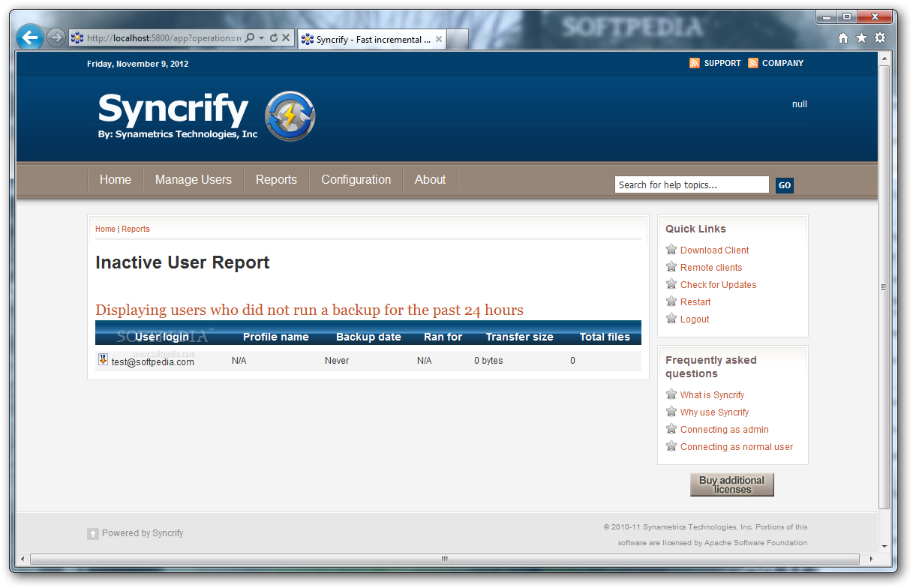The height and width of the screenshot is (588, 913).
Task: Click the Reports breadcrumb link
Action: coord(136,229)
